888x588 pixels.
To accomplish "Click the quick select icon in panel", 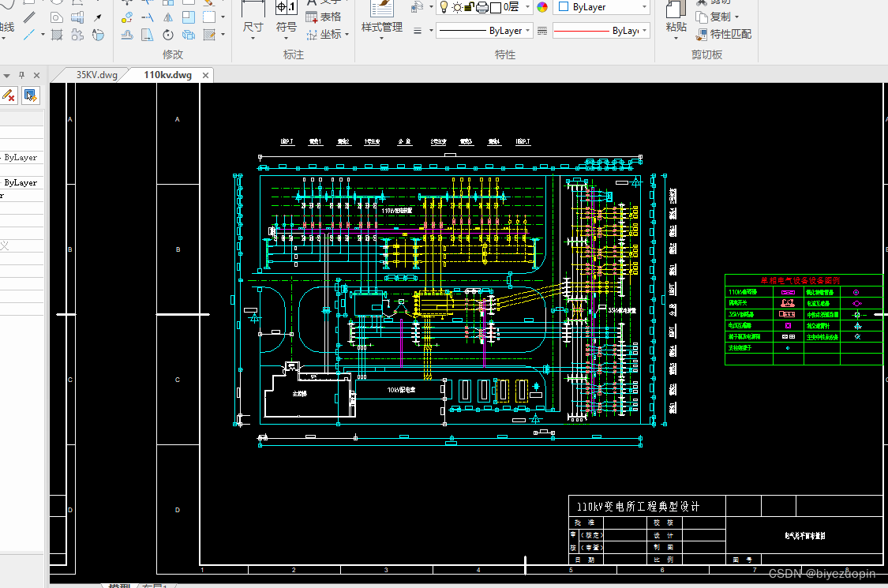I will point(30,96).
